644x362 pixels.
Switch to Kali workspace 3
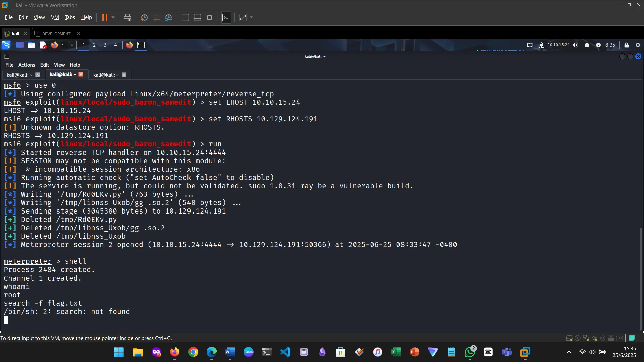105,45
